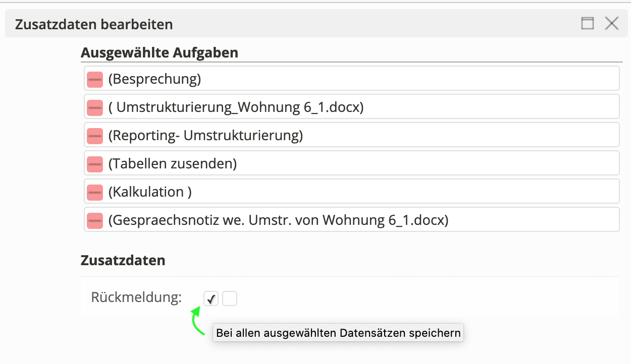Click the (Tabellen zusenden) row text
The height and width of the screenshot is (364, 631).
[172, 164]
